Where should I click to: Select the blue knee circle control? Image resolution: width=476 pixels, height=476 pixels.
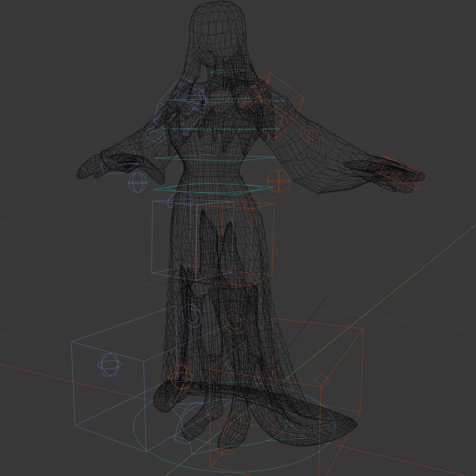pos(191,316)
